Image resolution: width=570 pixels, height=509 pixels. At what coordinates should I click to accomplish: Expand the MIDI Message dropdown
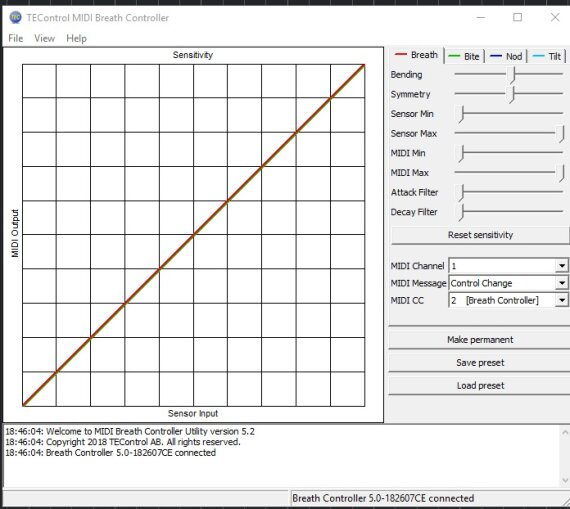(562, 283)
